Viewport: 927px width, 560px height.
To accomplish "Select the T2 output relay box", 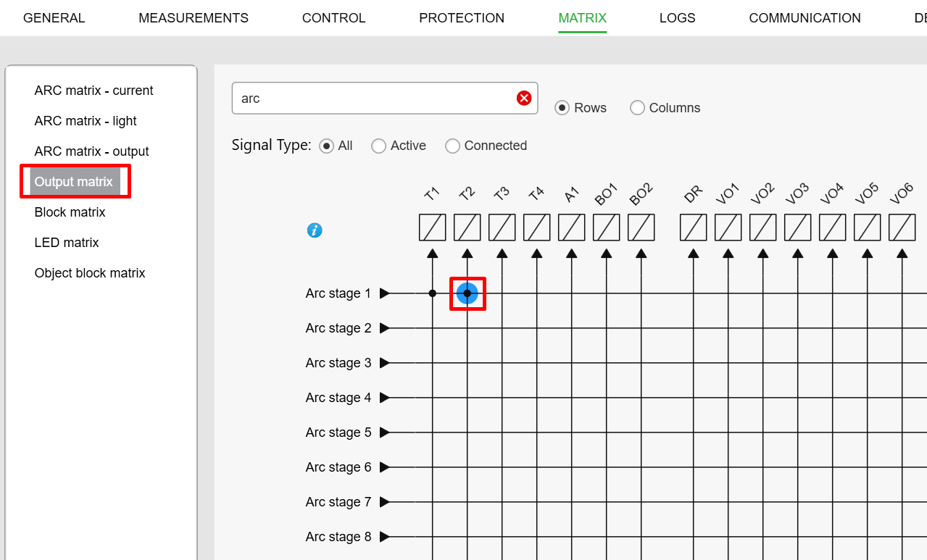I will [x=467, y=227].
